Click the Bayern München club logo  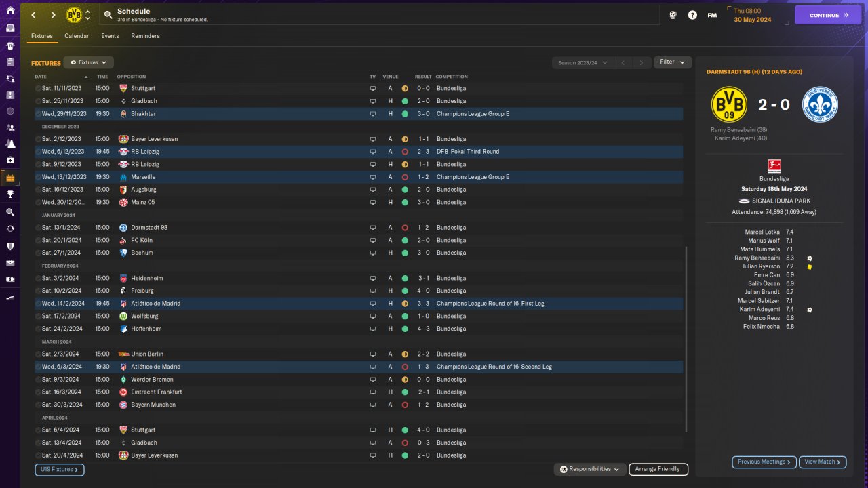pos(123,405)
